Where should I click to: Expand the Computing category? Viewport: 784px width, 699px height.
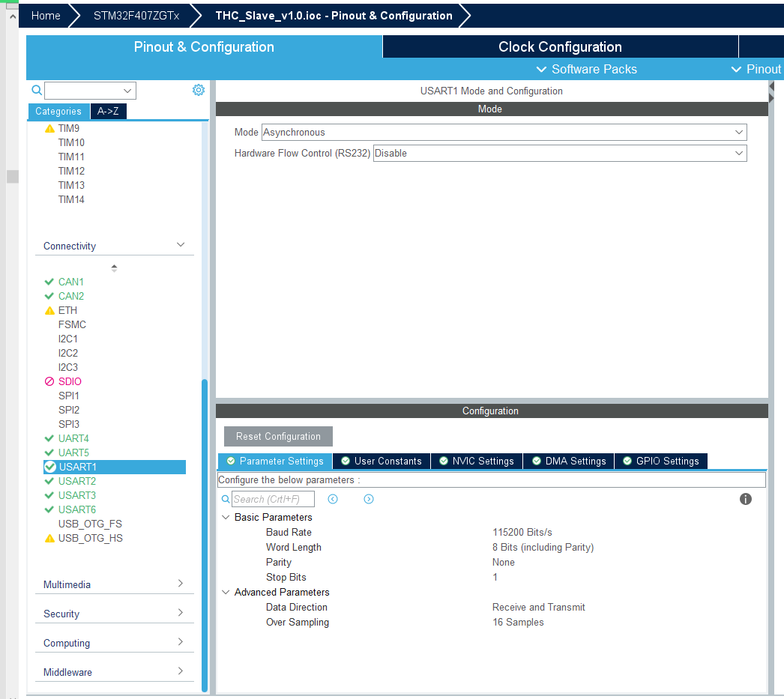pos(181,641)
